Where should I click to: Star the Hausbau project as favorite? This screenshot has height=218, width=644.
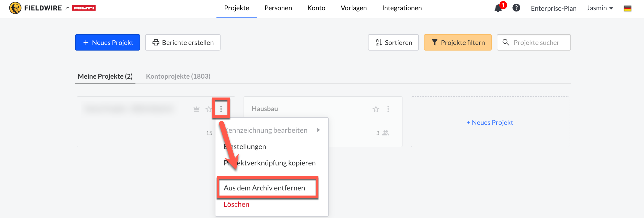[376, 109]
